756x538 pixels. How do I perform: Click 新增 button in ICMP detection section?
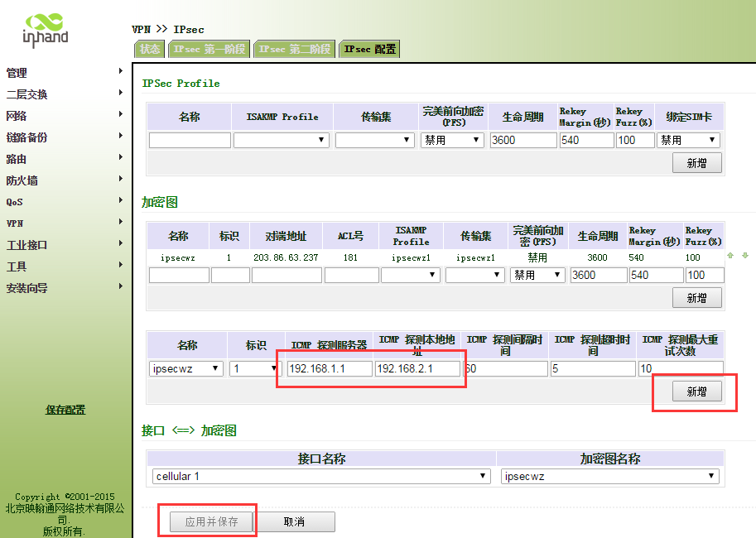[696, 391]
